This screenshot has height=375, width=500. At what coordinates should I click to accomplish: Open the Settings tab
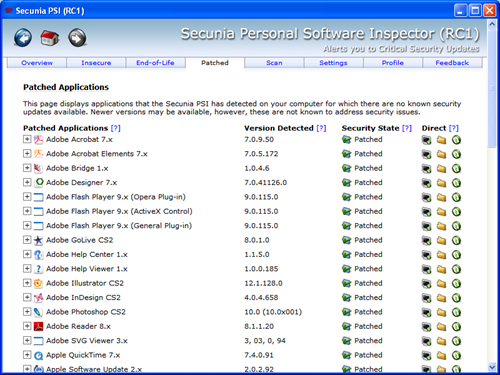333,63
